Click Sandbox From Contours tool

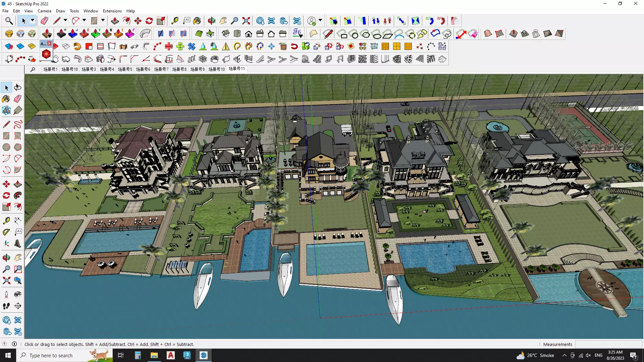tap(488, 34)
